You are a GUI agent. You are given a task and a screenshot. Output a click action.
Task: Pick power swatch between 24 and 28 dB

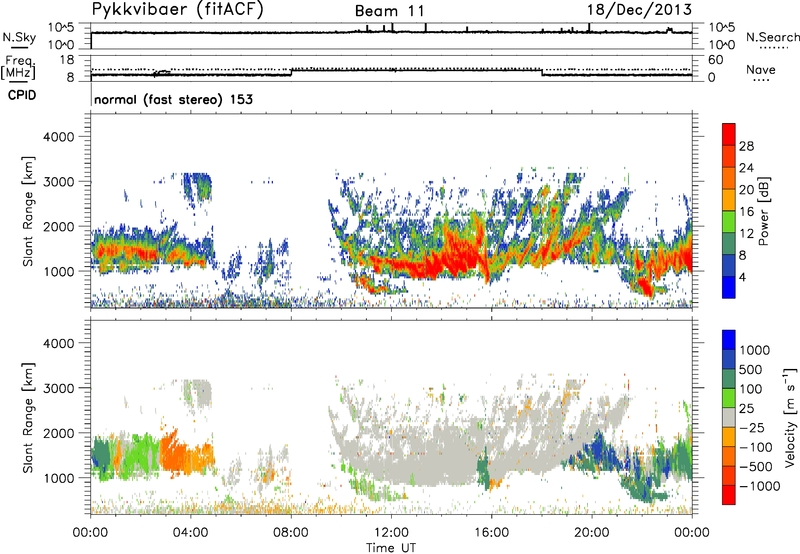[x=729, y=156]
